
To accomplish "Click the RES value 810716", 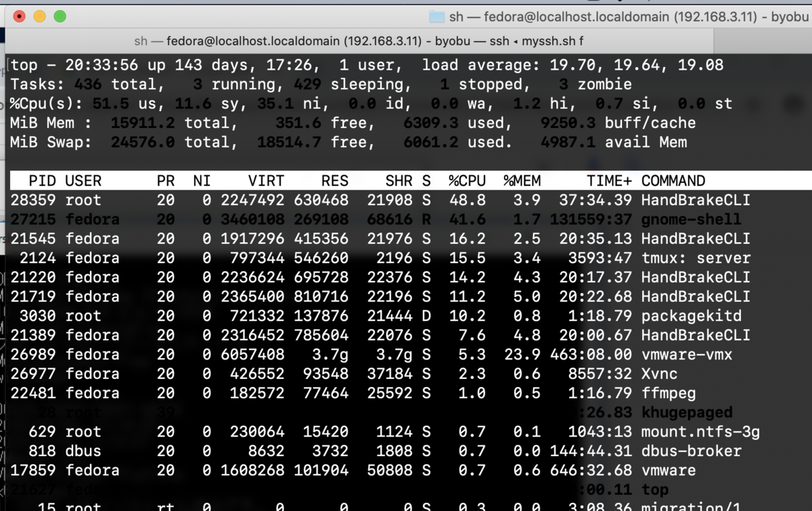I will pos(321,296).
